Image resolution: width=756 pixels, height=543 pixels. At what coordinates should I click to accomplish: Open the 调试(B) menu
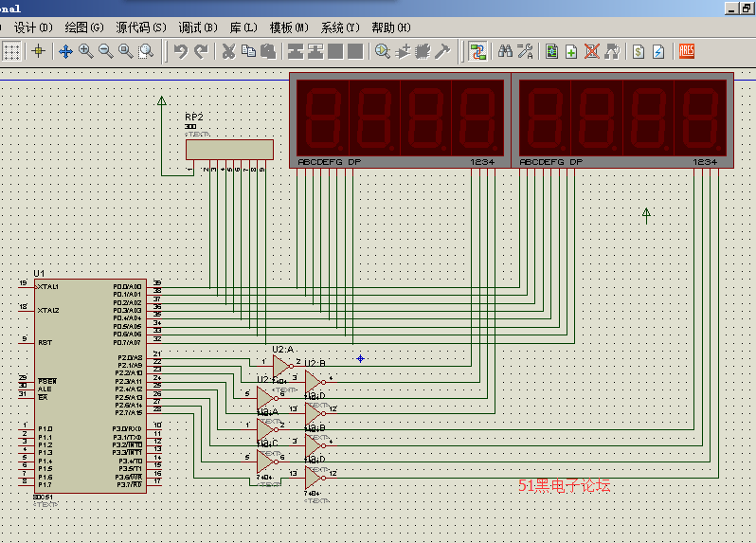[198, 27]
